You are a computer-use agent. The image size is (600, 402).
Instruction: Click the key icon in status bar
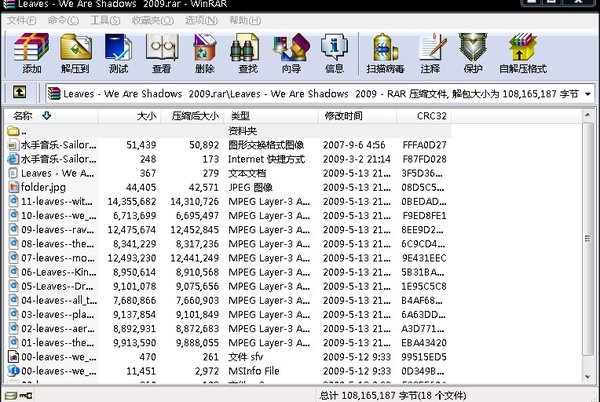26,395
